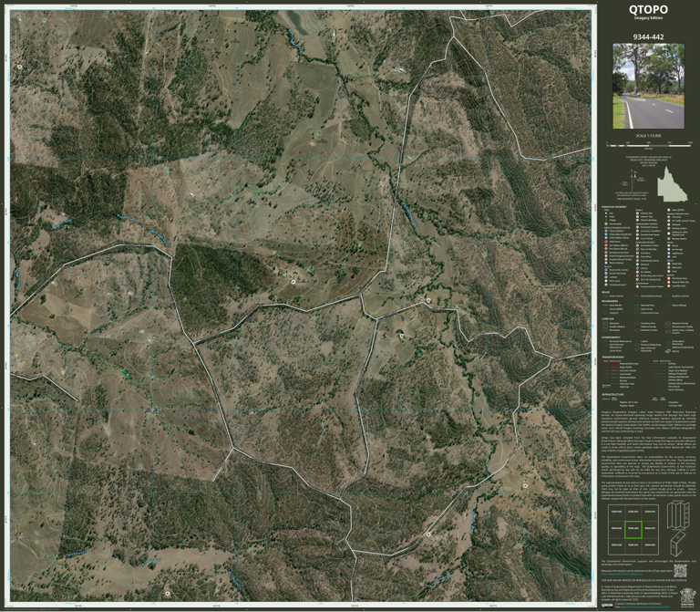Screen dimensions: 700x612
Task: Click the QR code for QTopo
Action: click(680, 571)
